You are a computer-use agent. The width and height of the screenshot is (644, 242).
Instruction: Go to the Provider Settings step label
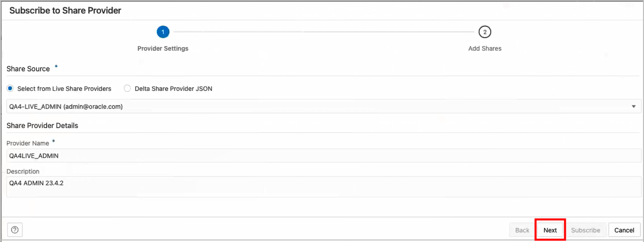(163, 49)
